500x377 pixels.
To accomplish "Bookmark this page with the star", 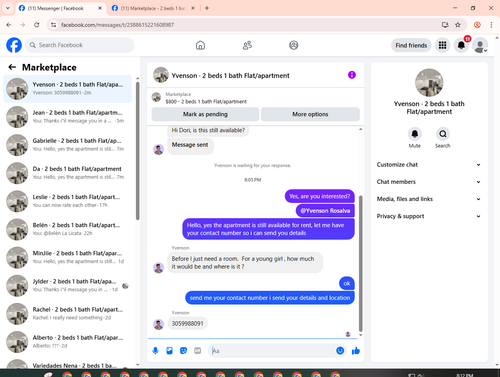I will click(458, 25).
